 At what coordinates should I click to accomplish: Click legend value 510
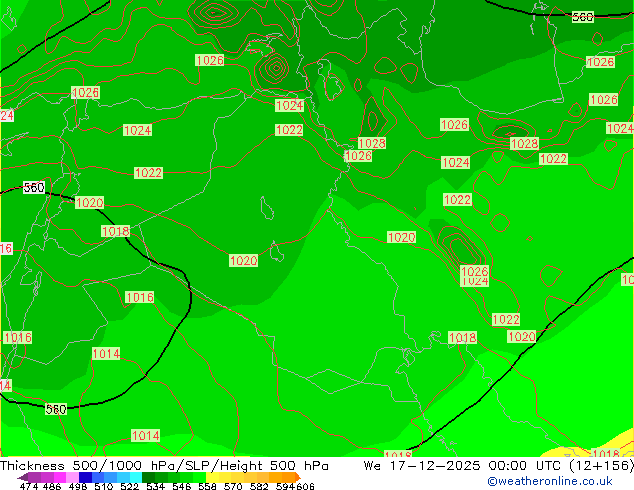[x=104, y=486]
